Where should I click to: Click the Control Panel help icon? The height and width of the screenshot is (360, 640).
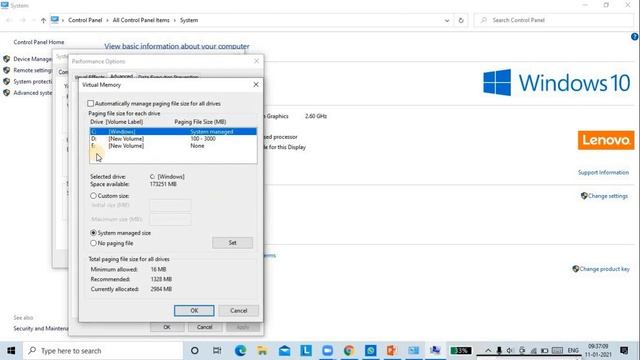[x=635, y=37]
